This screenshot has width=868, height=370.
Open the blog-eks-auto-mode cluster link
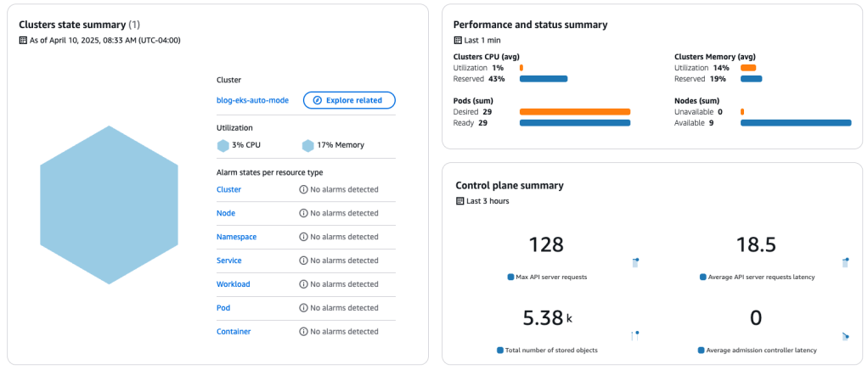[x=252, y=100]
